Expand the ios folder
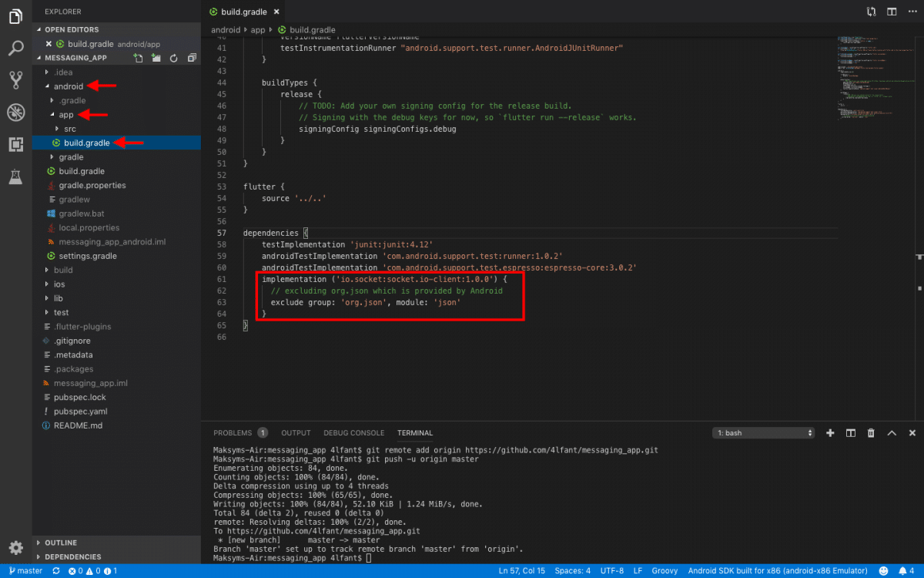Image resolution: width=924 pixels, height=578 pixels. point(59,284)
